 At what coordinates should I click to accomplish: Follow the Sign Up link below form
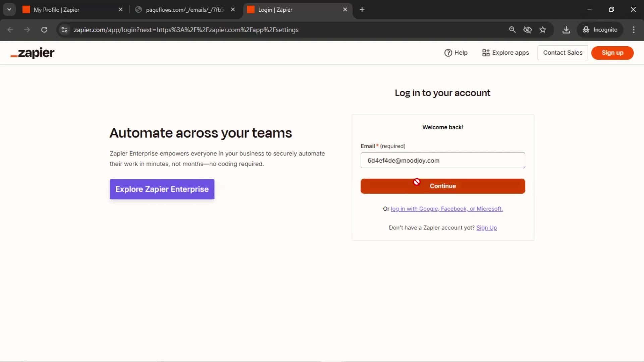[x=486, y=228]
